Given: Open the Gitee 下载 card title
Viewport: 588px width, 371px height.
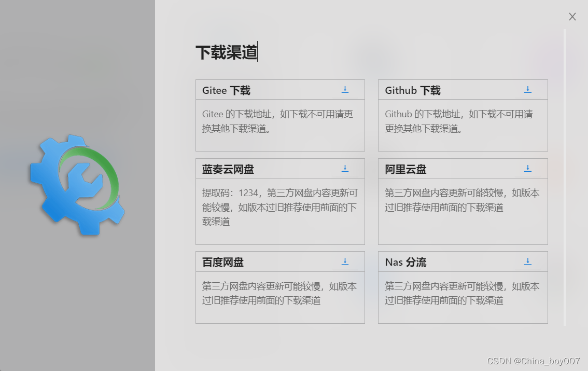Looking at the screenshot, I should pyautogui.click(x=226, y=90).
